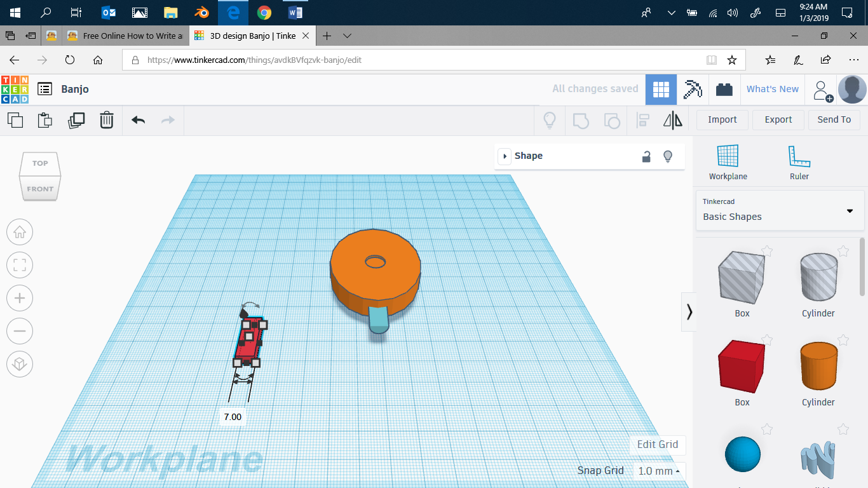Open the user profile avatar
The width and height of the screenshot is (868, 488).
852,90
